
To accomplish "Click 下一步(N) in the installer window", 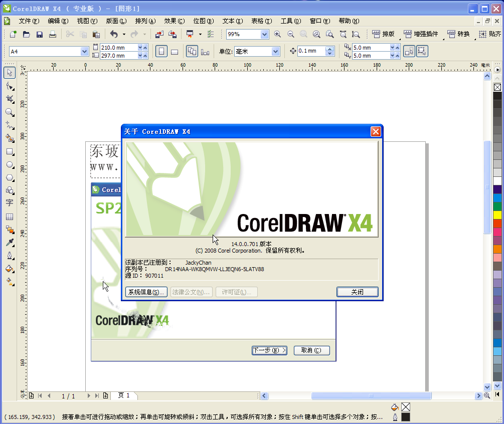I will (269, 350).
